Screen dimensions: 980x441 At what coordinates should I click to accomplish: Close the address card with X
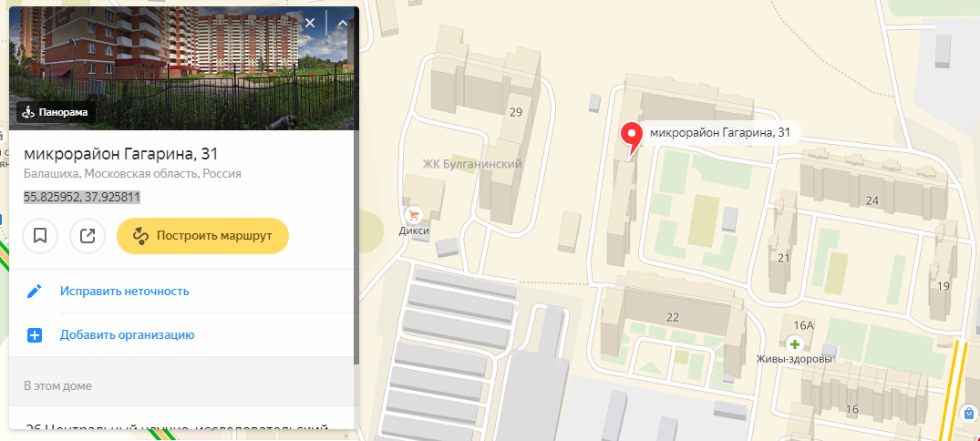point(311,25)
